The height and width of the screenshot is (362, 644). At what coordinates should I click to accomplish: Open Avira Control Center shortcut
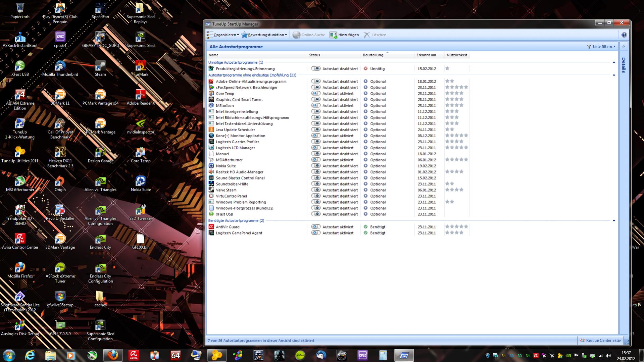(20, 241)
